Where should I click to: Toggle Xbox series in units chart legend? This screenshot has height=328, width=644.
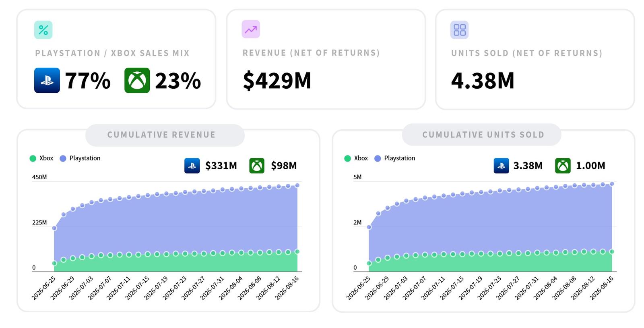tap(356, 158)
